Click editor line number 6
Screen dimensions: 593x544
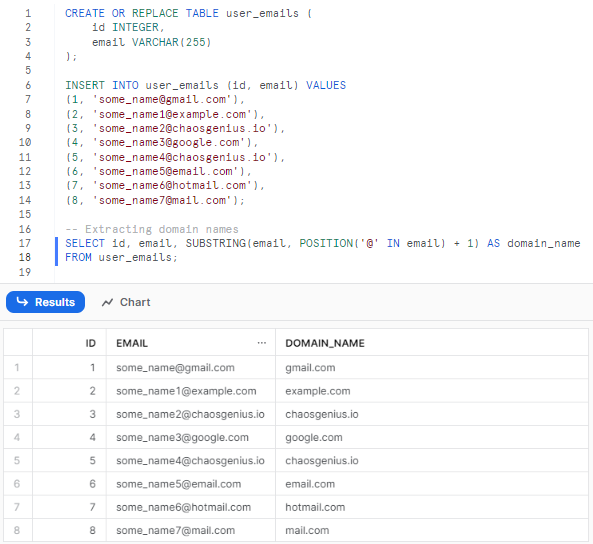pos(28,85)
